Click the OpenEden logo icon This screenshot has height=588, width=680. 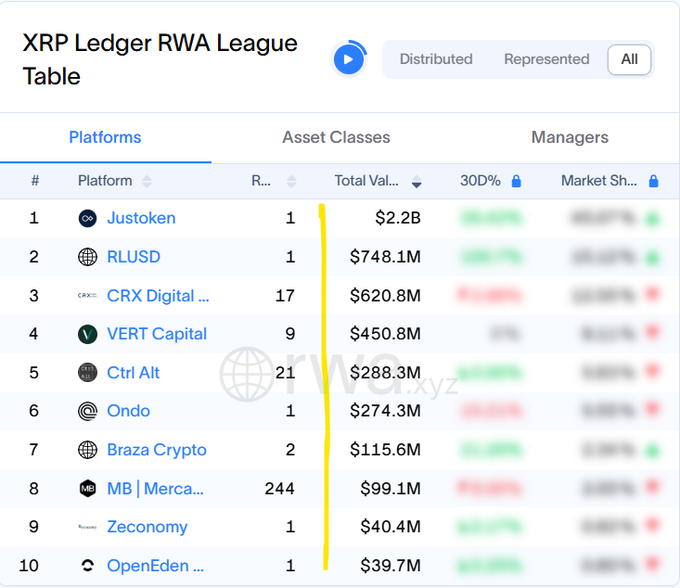click(88, 565)
